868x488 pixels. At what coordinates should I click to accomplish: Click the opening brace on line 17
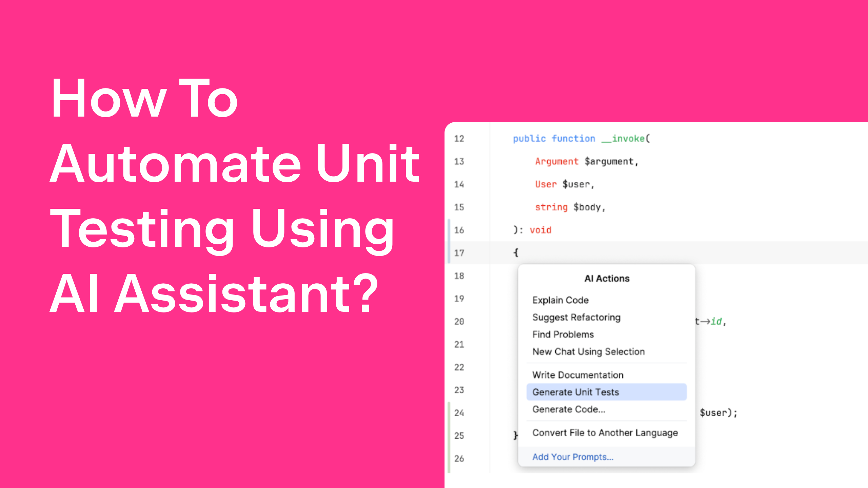(516, 252)
